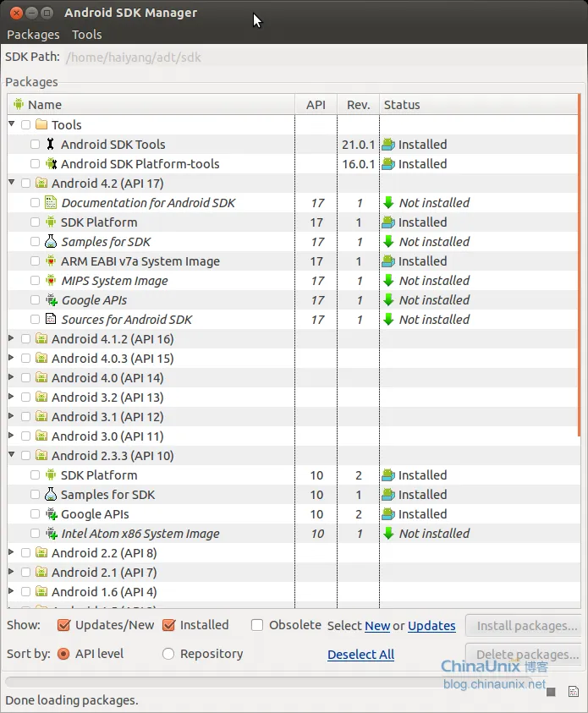Click the MIPS System Image icon
Screen dimensions: 588x713
click(x=51, y=281)
